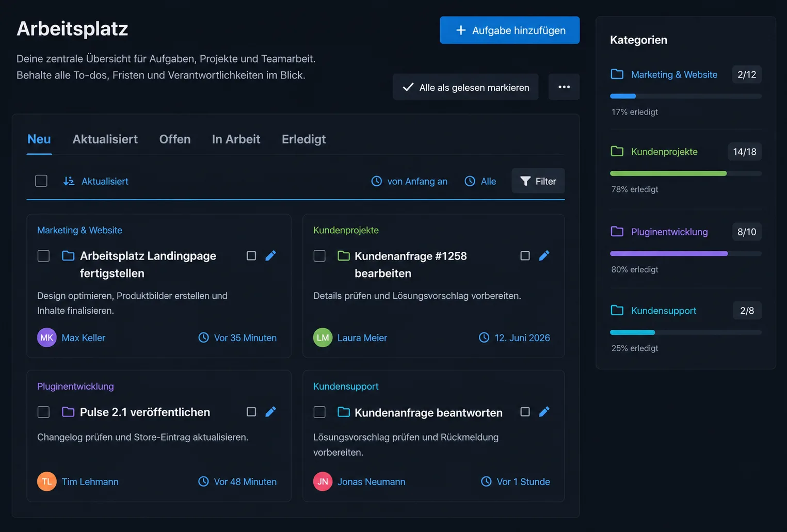
Task: Open Max Keller's profile link
Action: coord(84,337)
